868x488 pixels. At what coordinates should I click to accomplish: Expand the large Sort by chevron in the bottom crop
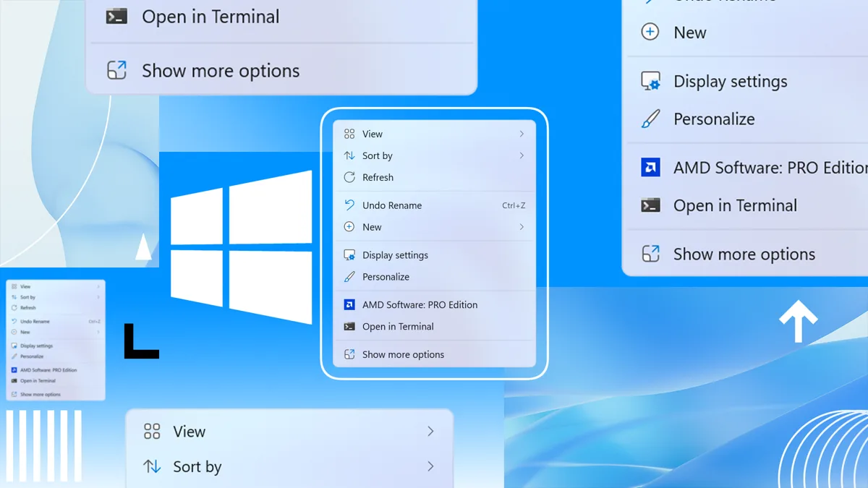430,466
